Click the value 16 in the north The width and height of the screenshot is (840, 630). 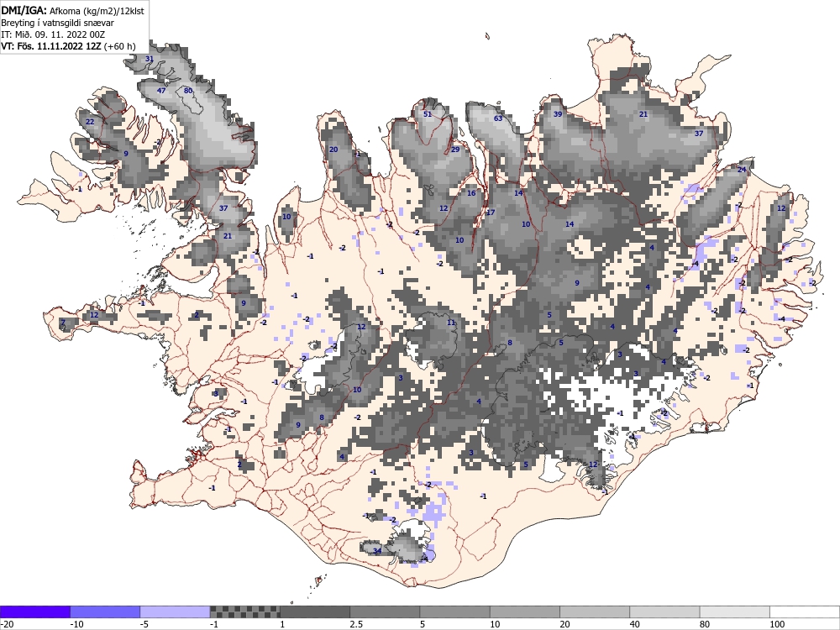coord(471,193)
